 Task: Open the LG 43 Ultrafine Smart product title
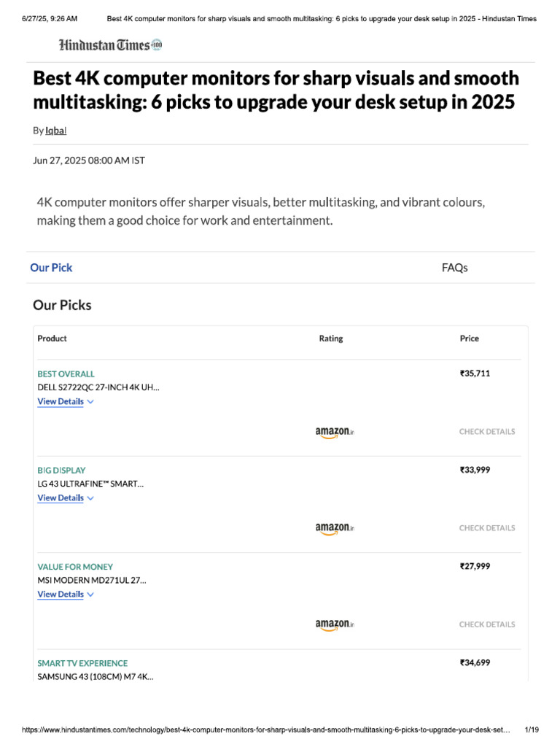90,484
